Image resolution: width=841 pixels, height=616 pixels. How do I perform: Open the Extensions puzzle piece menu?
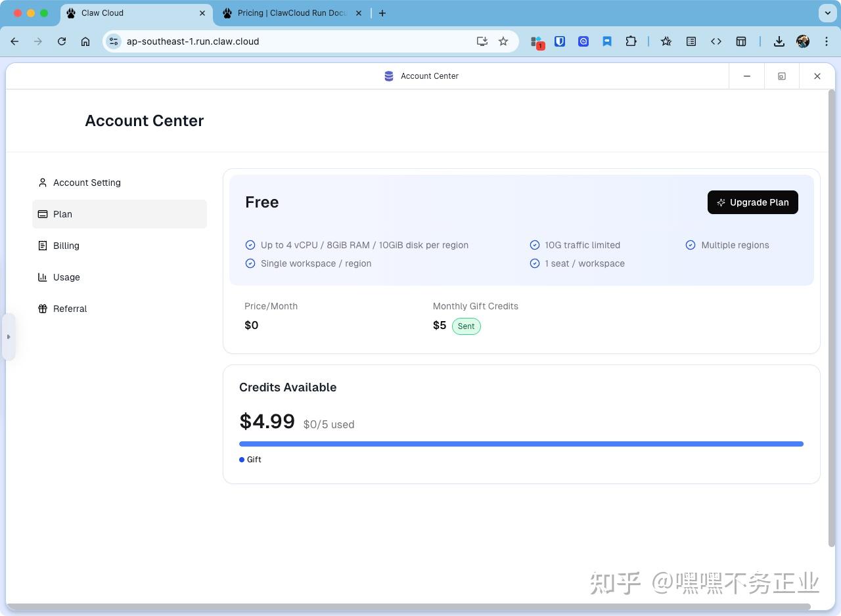(x=631, y=41)
